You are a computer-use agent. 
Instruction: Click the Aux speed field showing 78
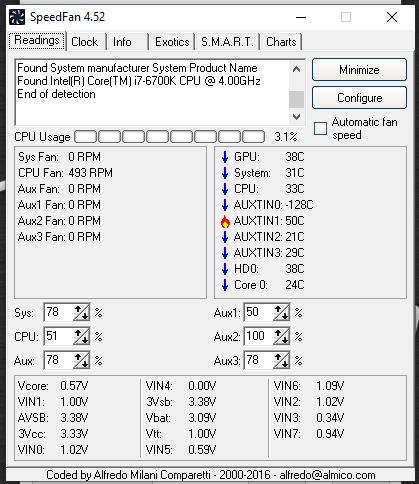(59, 360)
